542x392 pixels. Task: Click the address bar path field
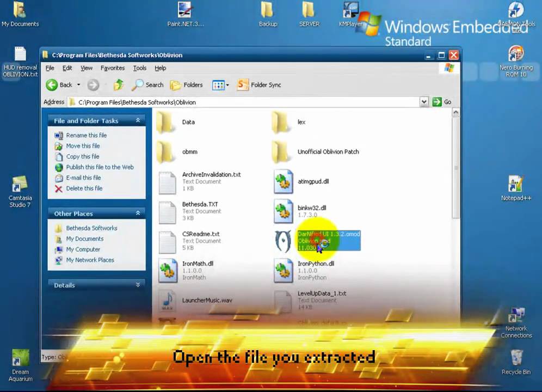pos(243,102)
